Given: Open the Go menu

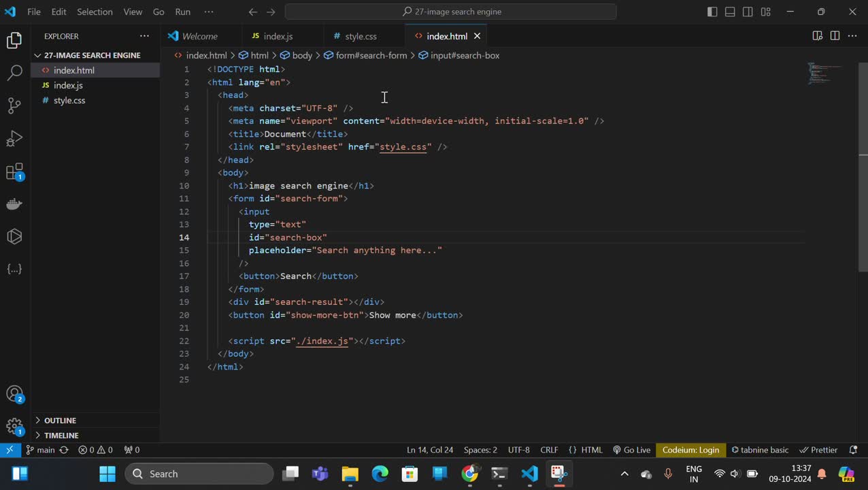Looking at the screenshot, I should pyautogui.click(x=158, y=12).
